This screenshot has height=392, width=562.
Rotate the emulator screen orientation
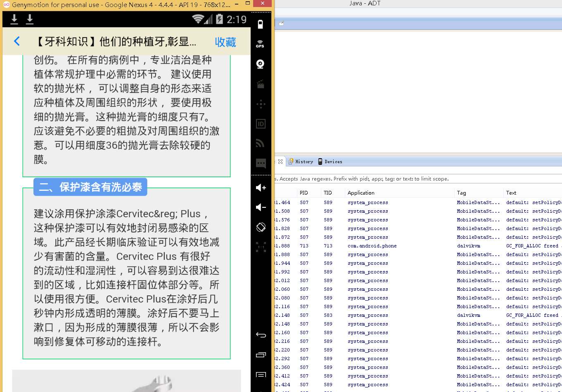point(261,227)
